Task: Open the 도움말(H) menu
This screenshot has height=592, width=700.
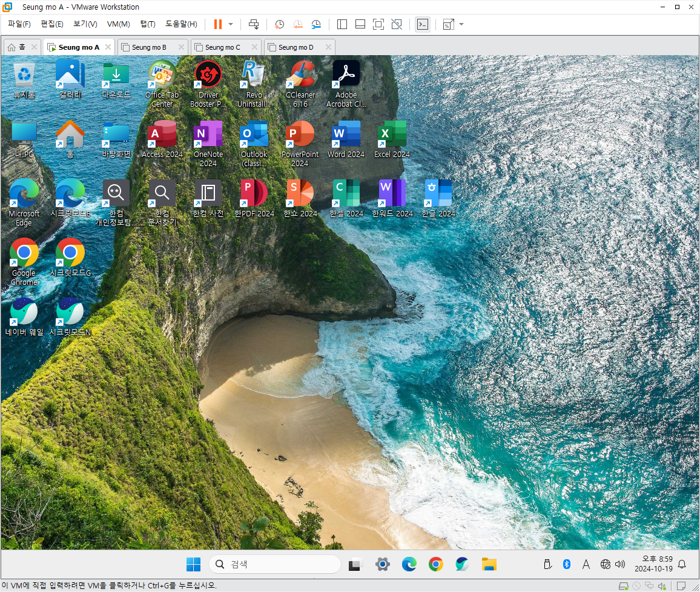Action: (181, 24)
